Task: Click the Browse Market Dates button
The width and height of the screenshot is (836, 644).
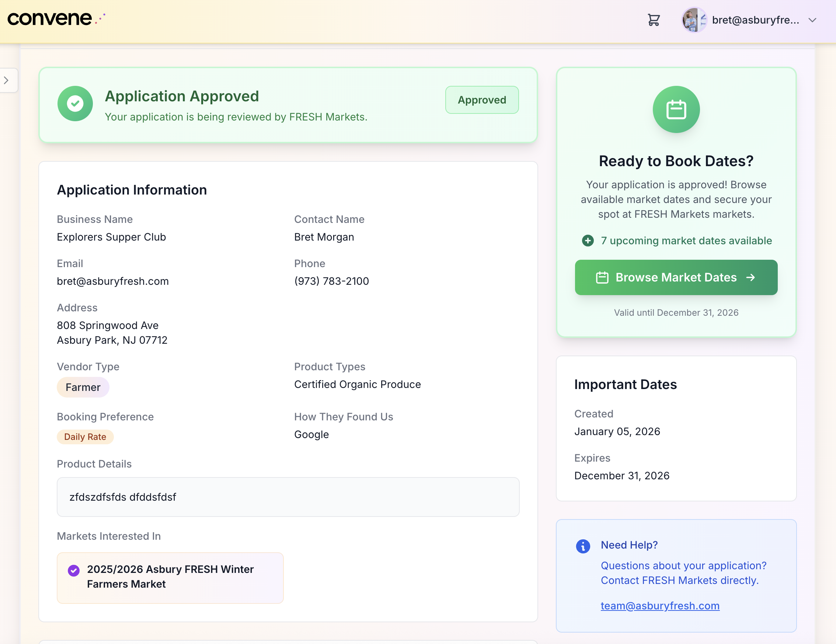Action: pos(676,277)
